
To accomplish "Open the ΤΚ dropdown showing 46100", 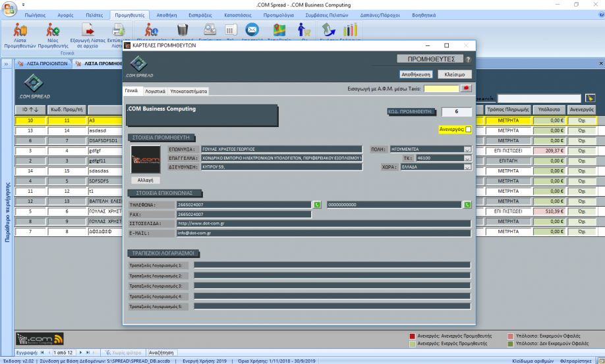I will pos(467,158).
